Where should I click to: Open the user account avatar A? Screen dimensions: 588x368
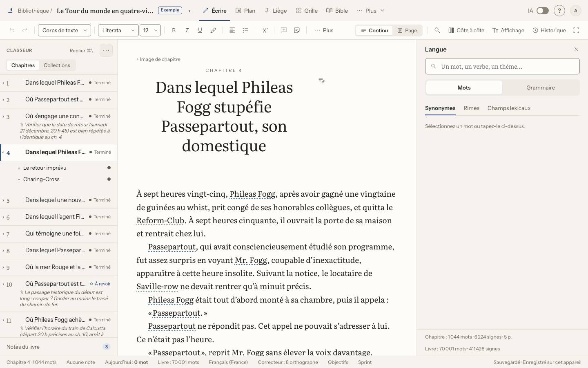click(576, 11)
